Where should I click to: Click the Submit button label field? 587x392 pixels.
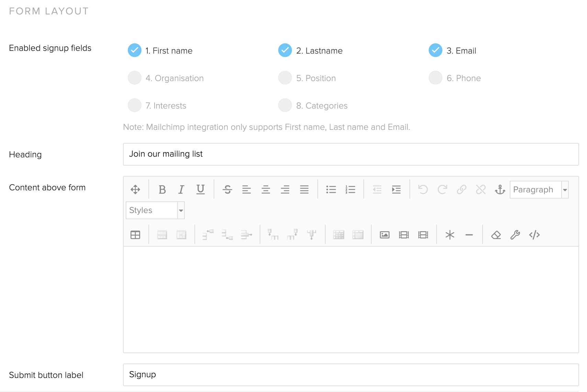[x=350, y=374]
